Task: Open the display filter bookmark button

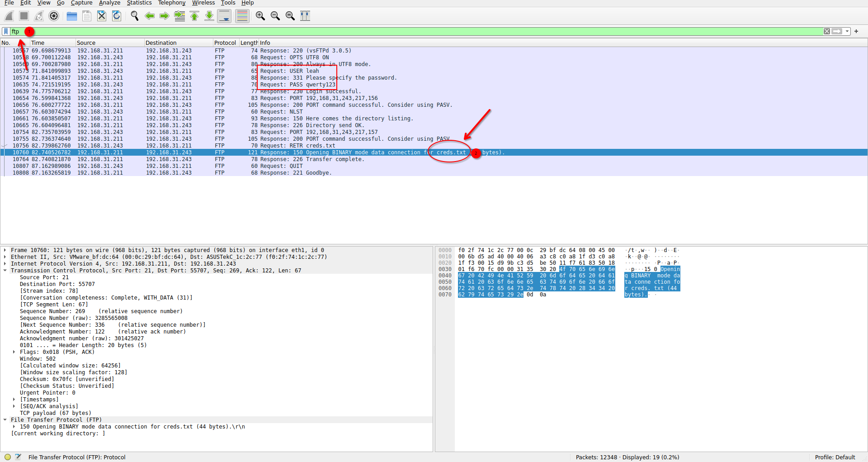Action: click(x=6, y=31)
